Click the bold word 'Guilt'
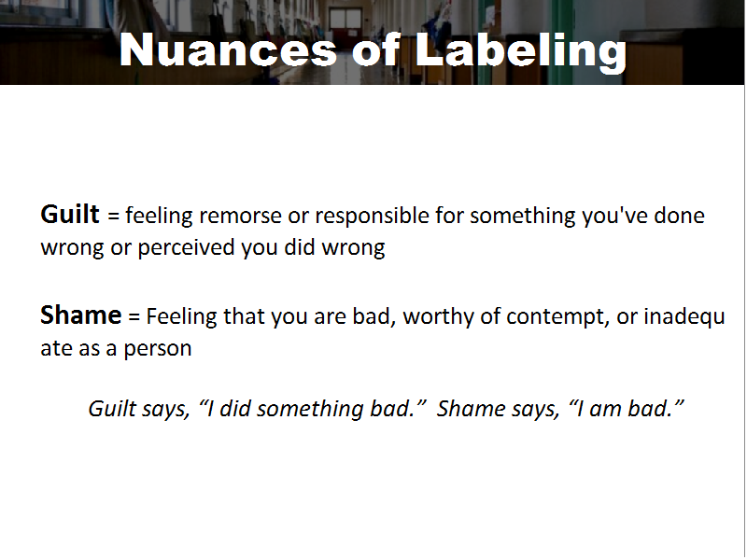The height and width of the screenshot is (560, 747). [70, 215]
